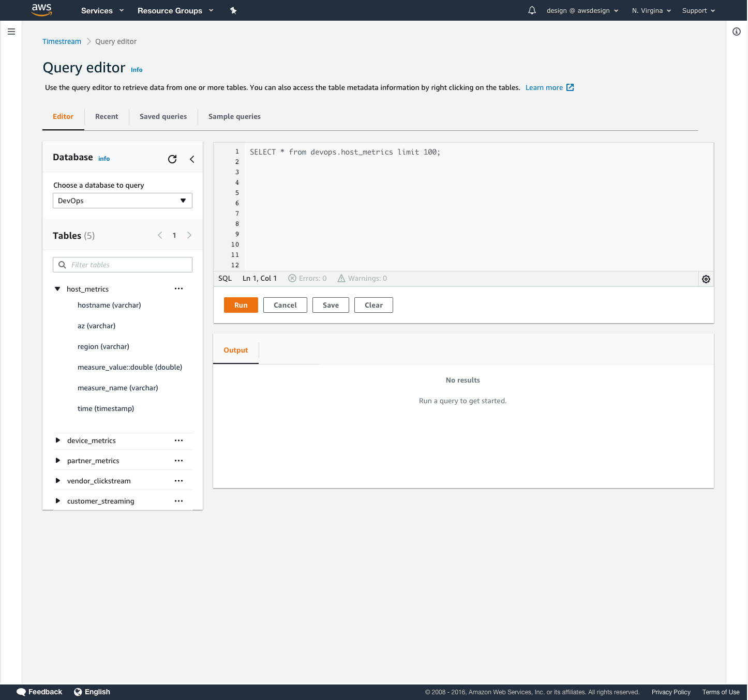Viewport: 748px width, 700px height.
Task: Open the DevOps database dropdown
Action: pos(123,201)
